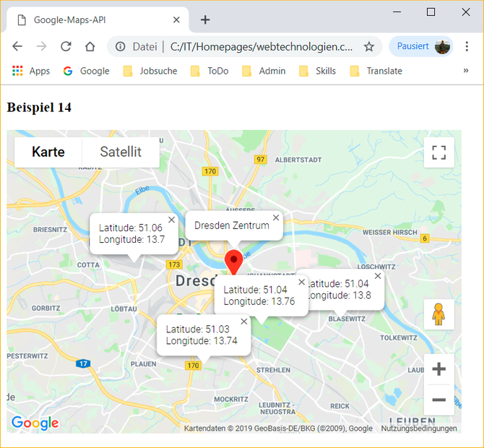Toggle fullscreen map view
The width and height of the screenshot is (484, 448).
(x=439, y=152)
